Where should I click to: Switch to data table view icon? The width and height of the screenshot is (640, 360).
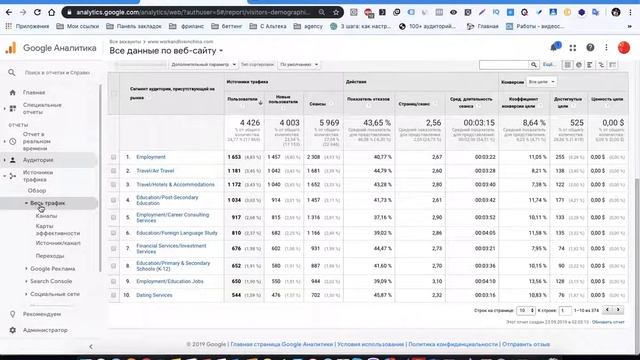(x=567, y=64)
